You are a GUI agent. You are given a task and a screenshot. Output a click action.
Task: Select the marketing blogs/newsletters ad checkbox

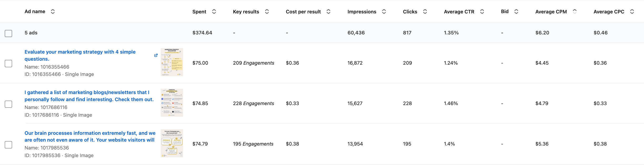[x=9, y=104]
